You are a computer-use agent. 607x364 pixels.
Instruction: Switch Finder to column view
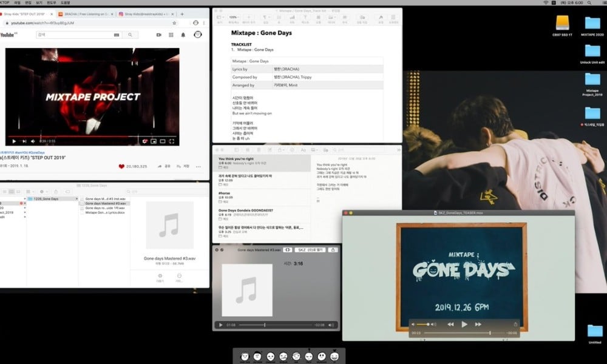[x=12, y=192]
